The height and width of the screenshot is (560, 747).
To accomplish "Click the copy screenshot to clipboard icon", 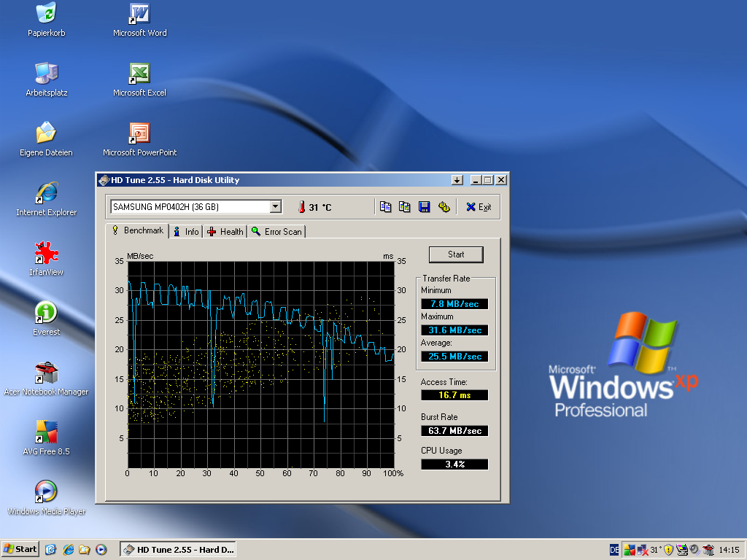I will pos(405,207).
